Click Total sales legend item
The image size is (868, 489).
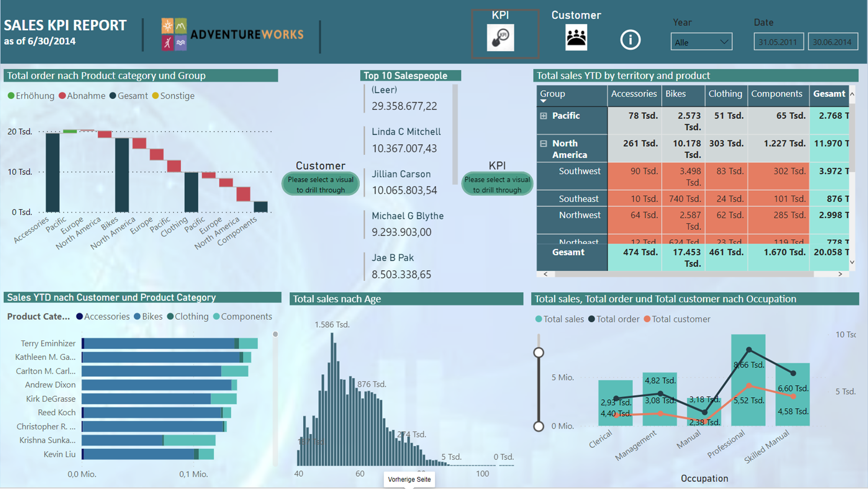click(560, 319)
